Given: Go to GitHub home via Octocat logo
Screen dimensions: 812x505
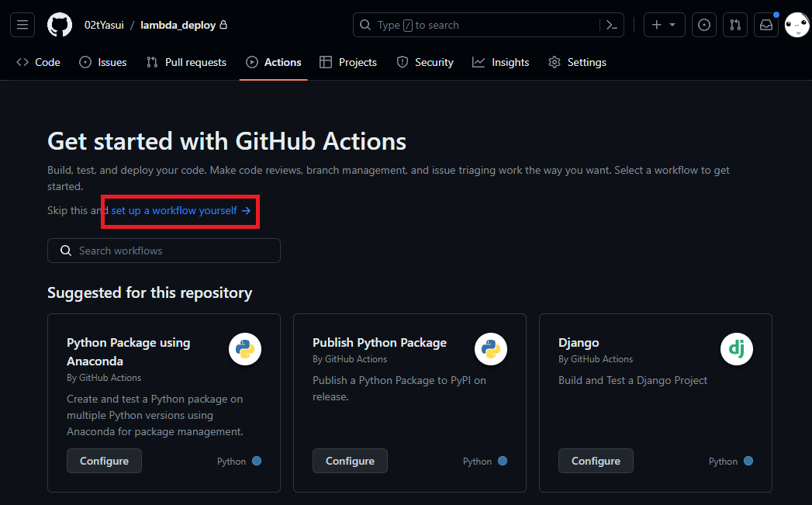Looking at the screenshot, I should (x=60, y=25).
